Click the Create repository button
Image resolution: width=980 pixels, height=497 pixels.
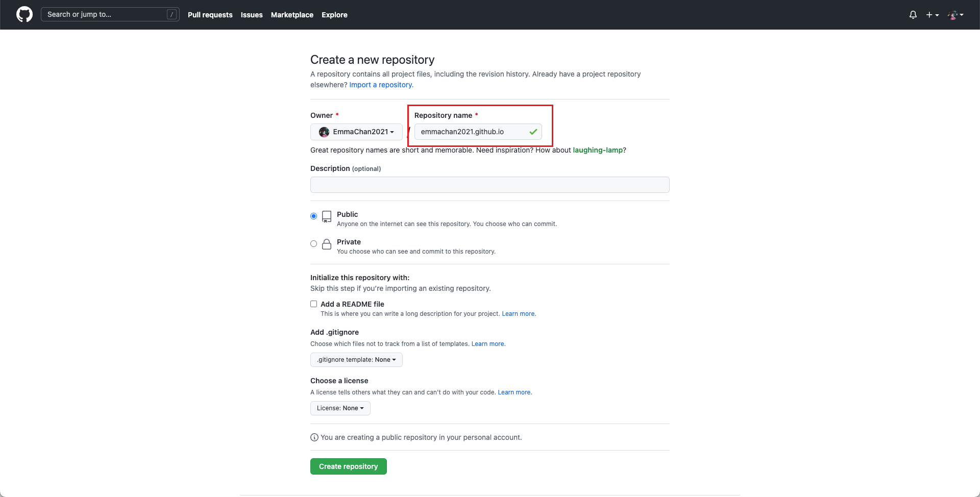pyautogui.click(x=349, y=466)
